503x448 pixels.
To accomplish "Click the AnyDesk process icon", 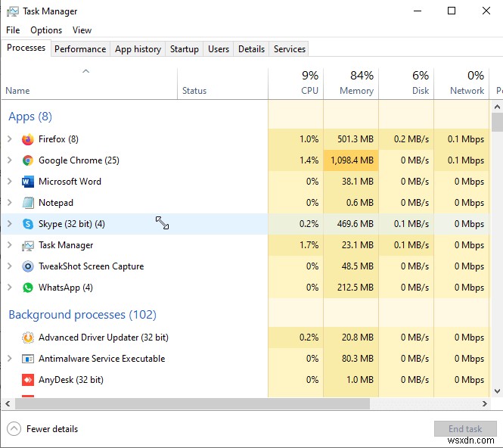I will (28, 380).
